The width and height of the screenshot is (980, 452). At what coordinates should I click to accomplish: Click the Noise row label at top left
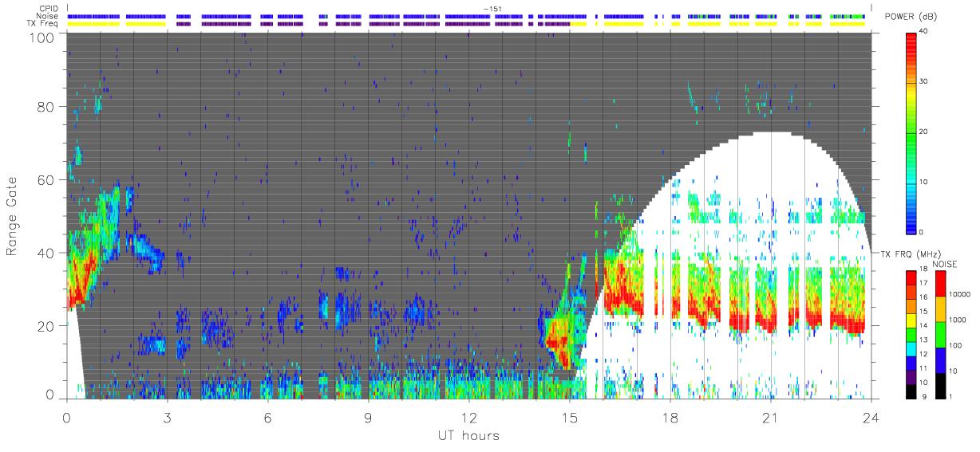pyautogui.click(x=49, y=16)
